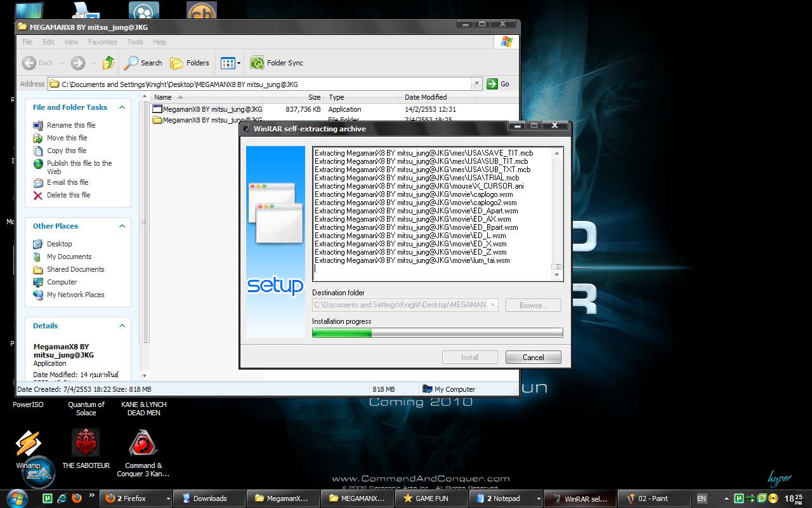The width and height of the screenshot is (812, 508).
Task: Open the Help menu in Explorer
Action: coord(160,42)
